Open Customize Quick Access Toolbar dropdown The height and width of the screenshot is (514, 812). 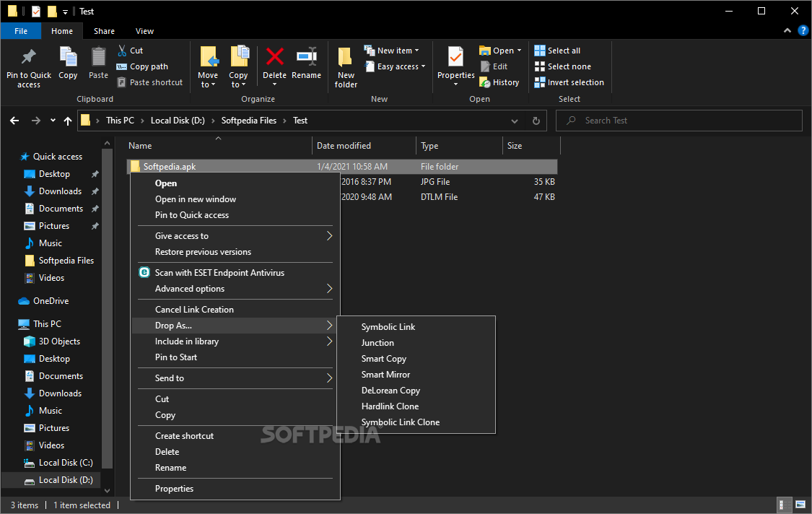65,12
